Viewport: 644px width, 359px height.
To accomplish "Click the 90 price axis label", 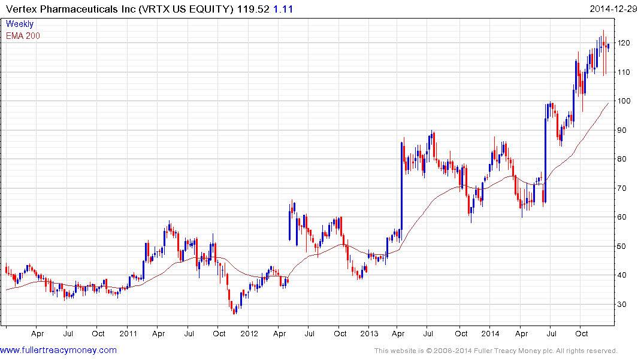I will click(x=622, y=130).
